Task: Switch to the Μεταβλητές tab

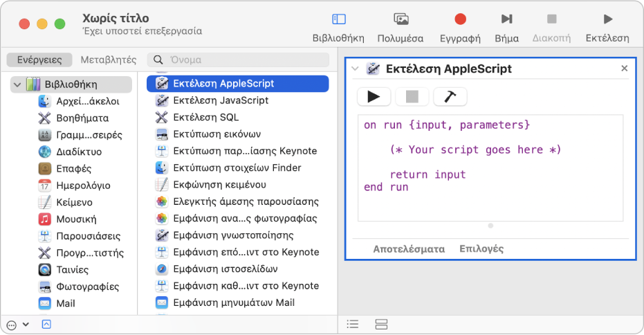Action: point(109,60)
